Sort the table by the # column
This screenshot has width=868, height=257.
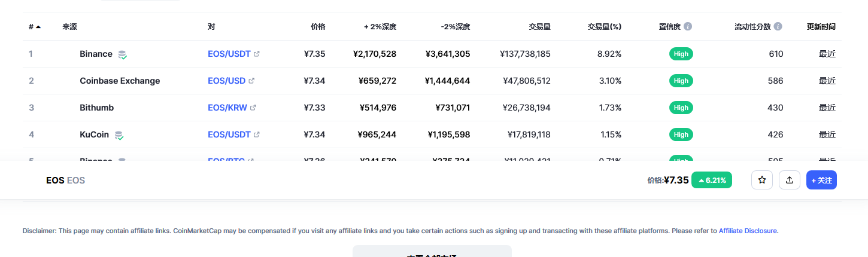34,27
